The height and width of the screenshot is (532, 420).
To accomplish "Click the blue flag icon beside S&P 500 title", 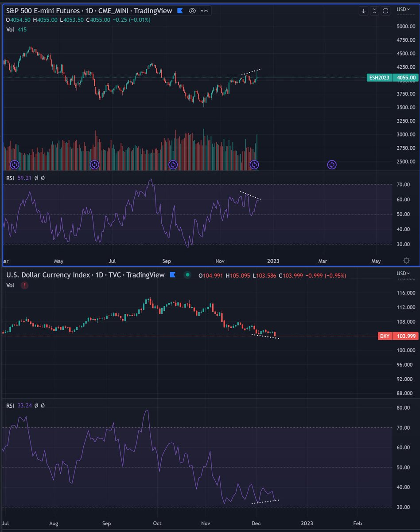I will (x=180, y=11).
